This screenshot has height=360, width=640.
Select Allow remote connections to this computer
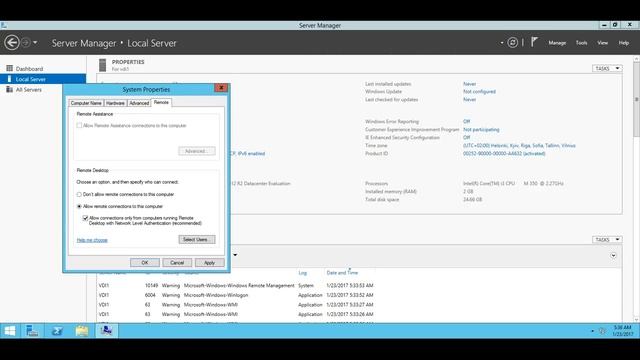(x=79, y=207)
